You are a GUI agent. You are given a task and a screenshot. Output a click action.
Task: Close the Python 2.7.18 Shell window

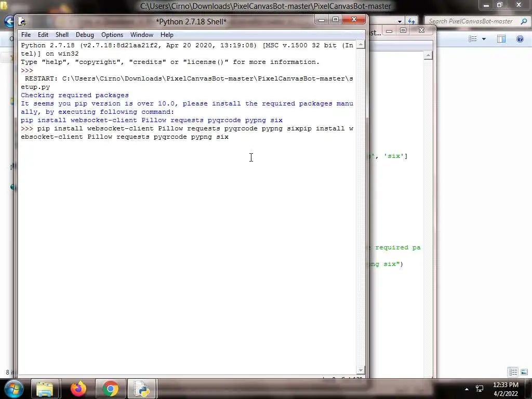354,20
